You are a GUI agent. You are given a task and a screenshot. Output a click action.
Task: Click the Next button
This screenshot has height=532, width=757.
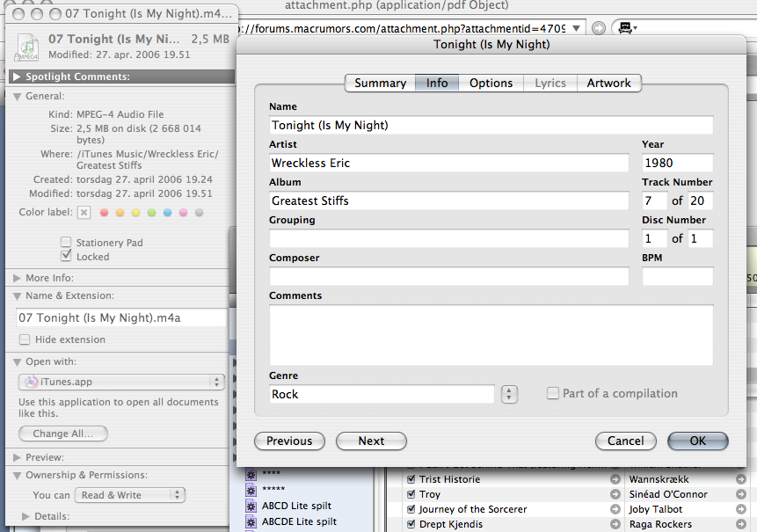[371, 441]
